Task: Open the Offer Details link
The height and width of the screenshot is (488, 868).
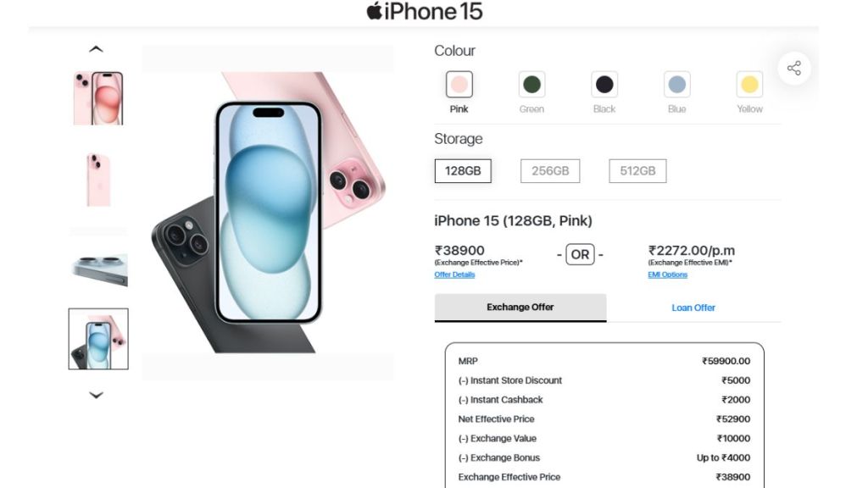Action: 454,274
